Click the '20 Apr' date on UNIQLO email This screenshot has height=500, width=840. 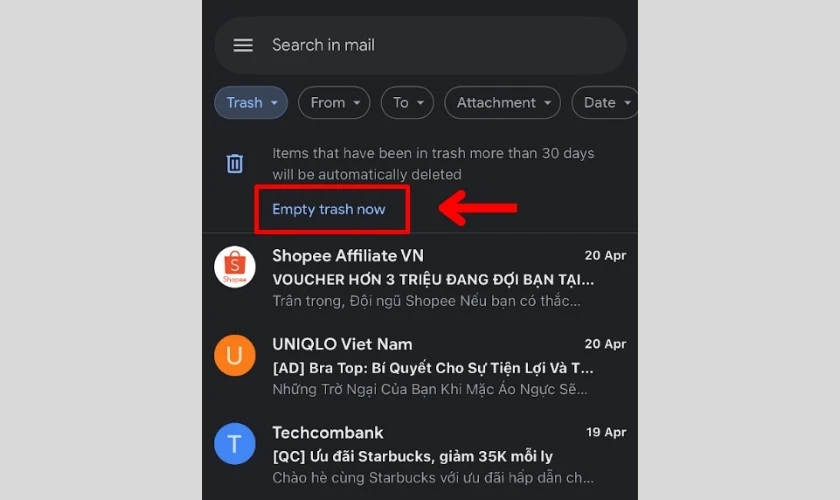tap(605, 344)
